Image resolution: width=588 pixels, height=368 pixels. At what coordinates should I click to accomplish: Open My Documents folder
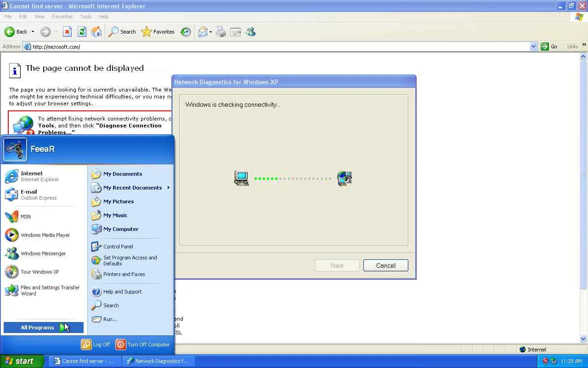point(130,174)
